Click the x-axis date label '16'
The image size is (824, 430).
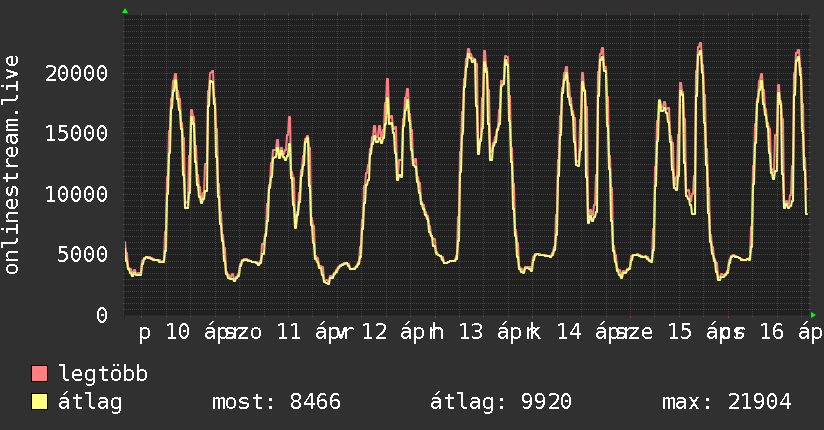(x=772, y=332)
